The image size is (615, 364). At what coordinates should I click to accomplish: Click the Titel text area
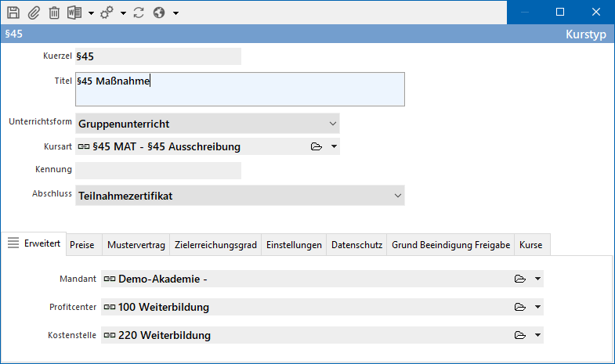pyautogui.click(x=240, y=89)
